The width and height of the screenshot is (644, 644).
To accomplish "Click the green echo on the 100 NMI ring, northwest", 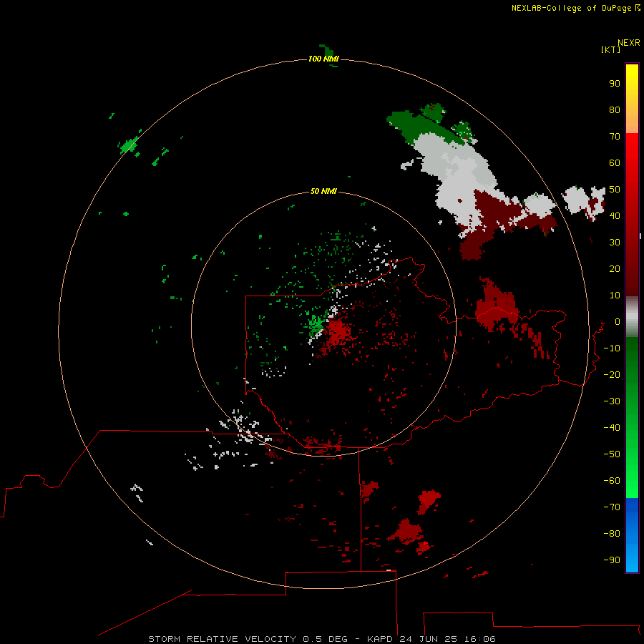I will tap(130, 145).
